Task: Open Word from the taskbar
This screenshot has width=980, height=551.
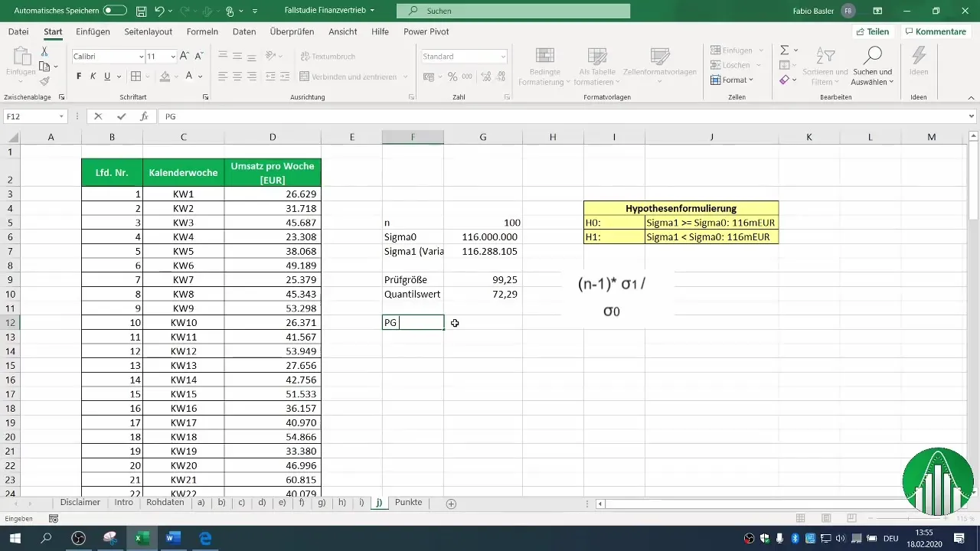Action: [x=174, y=539]
